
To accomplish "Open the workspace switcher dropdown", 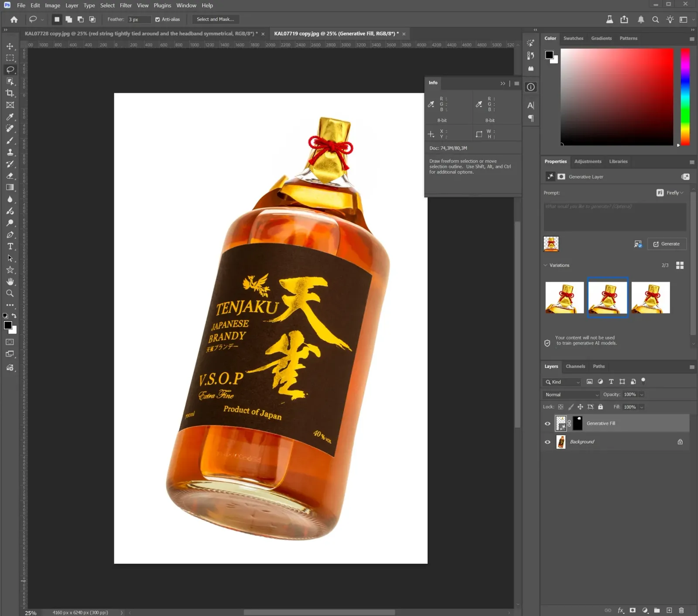I will pos(687,19).
